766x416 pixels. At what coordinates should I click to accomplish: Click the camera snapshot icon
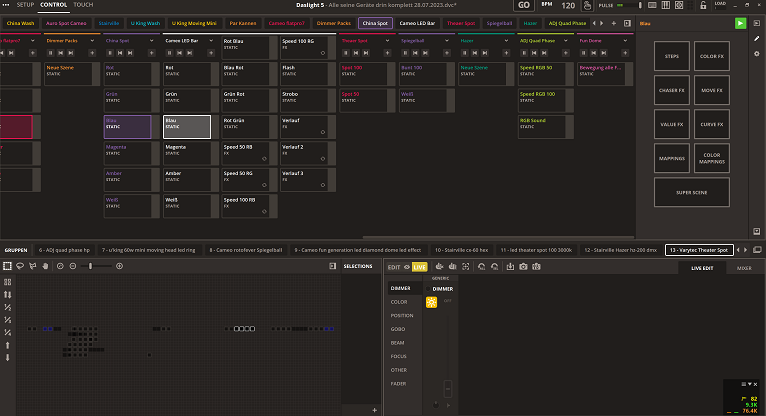(523, 267)
